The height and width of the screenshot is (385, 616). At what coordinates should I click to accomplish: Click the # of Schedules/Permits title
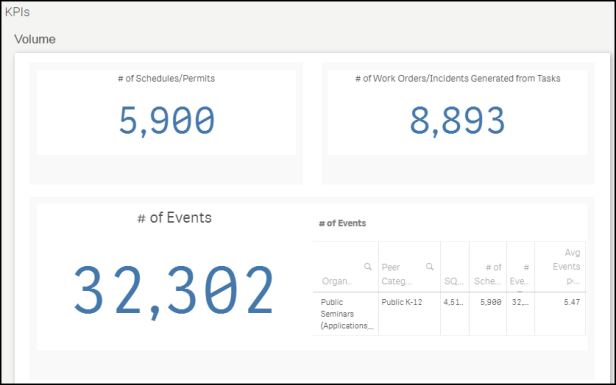[166, 79]
